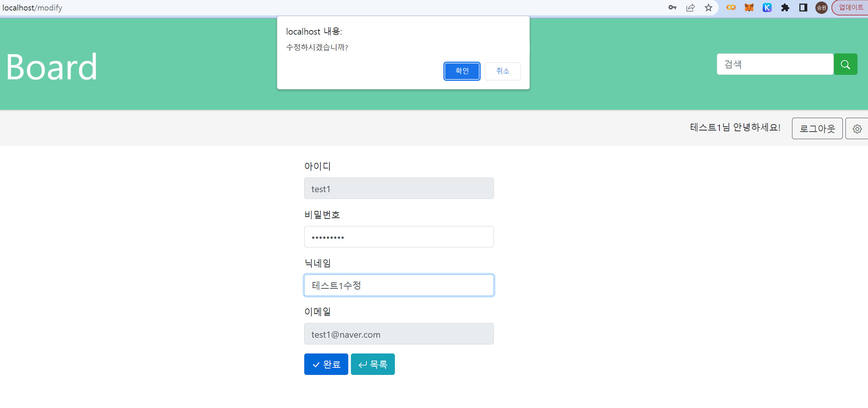Click the green search magnifier button
868x408 pixels.
[x=845, y=64]
